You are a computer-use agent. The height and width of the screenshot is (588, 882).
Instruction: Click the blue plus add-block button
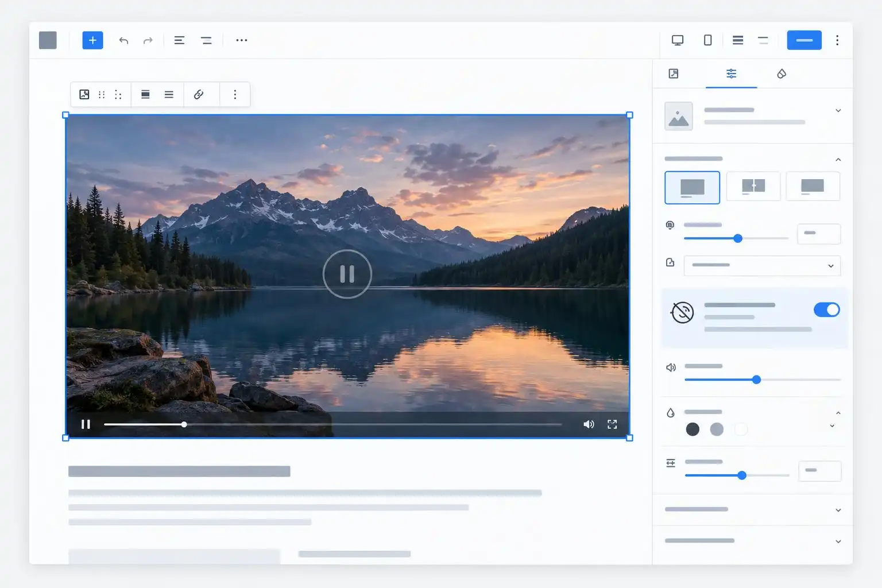pos(92,40)
